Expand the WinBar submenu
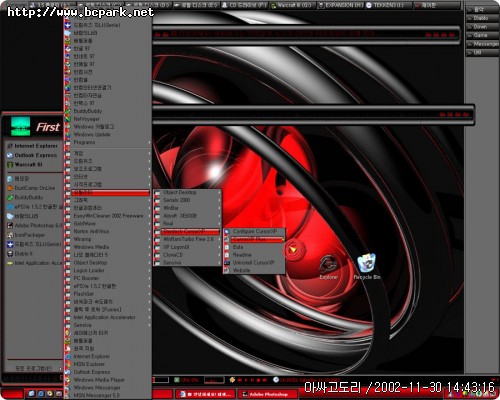Screen dimensions: 500x400 [219, 208]
